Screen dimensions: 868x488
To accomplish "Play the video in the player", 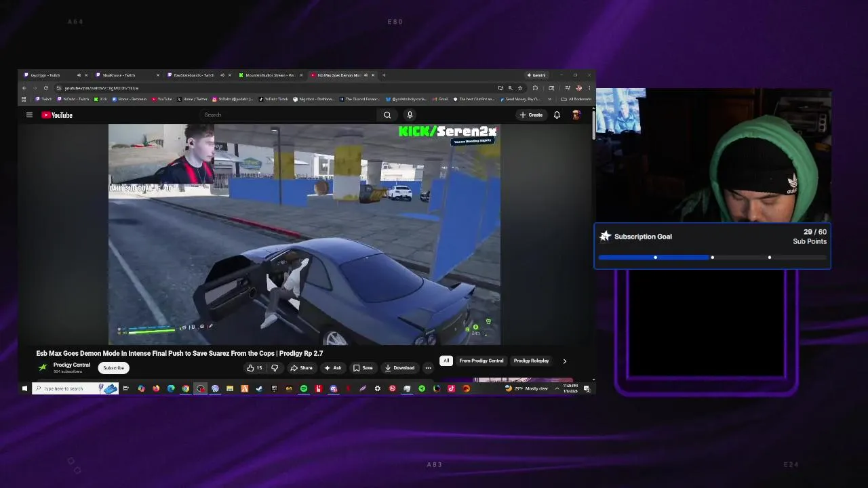I will [304, 235].
